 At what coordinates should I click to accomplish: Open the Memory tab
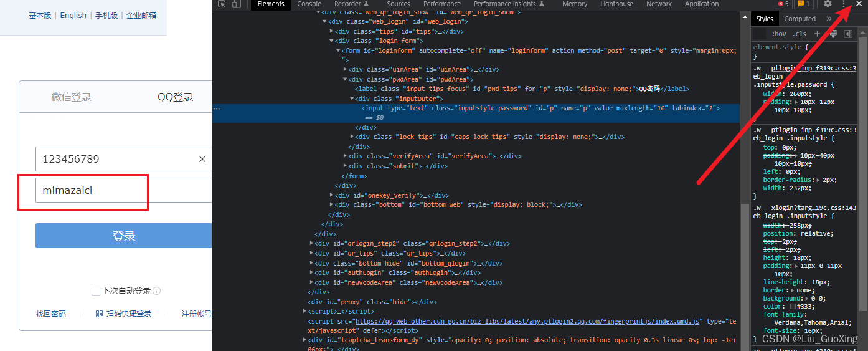click(x=575, y=4)
